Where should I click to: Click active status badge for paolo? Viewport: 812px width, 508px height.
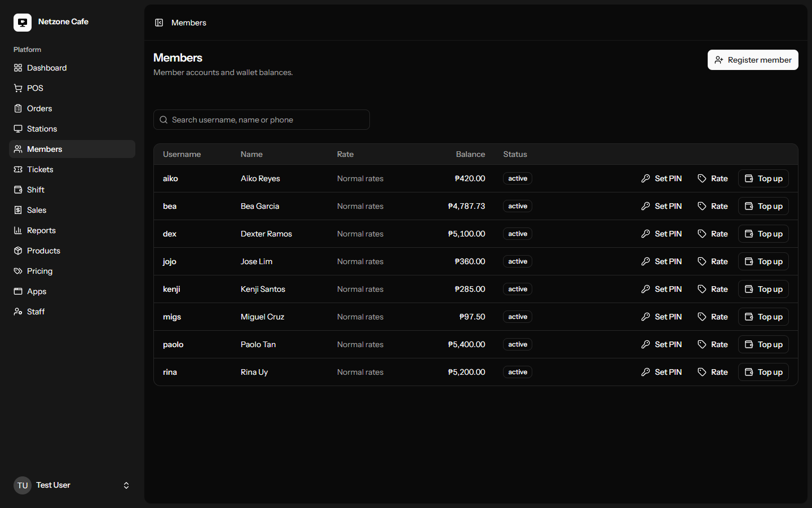click(518, 344)
